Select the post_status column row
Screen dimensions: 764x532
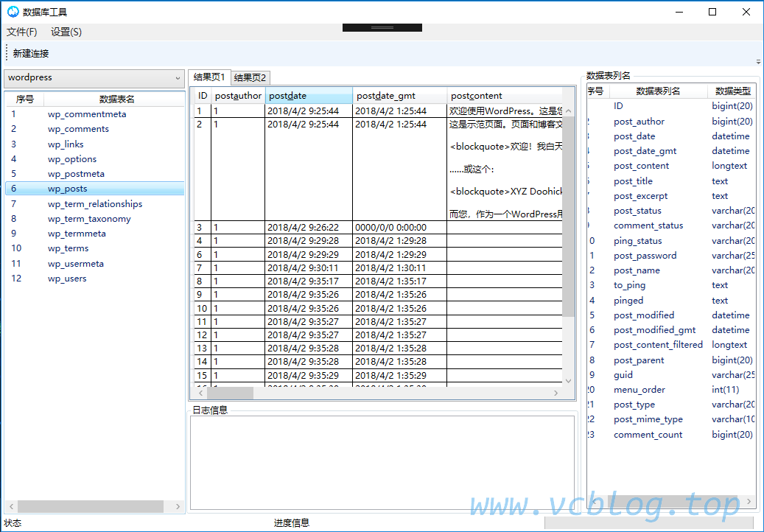point(671,211)
